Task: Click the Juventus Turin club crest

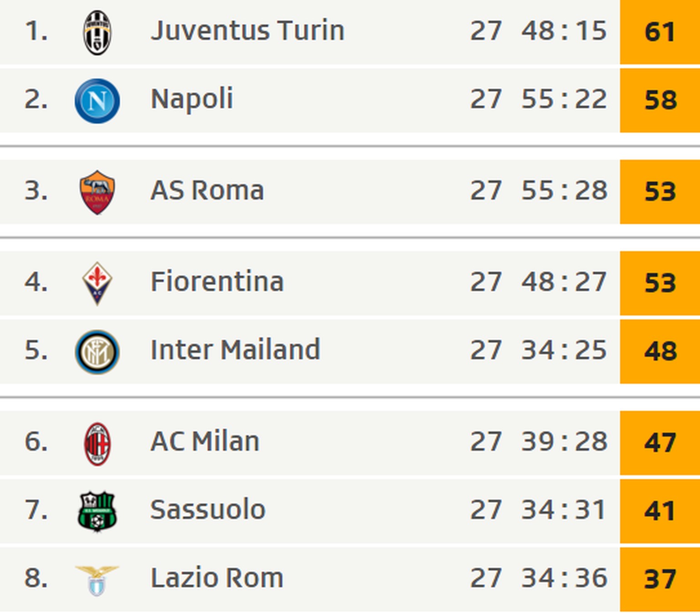Action: click(97, 32)
